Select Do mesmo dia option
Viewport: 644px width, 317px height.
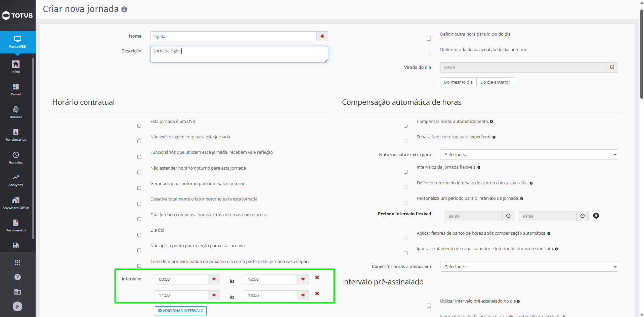coord(458,82)
